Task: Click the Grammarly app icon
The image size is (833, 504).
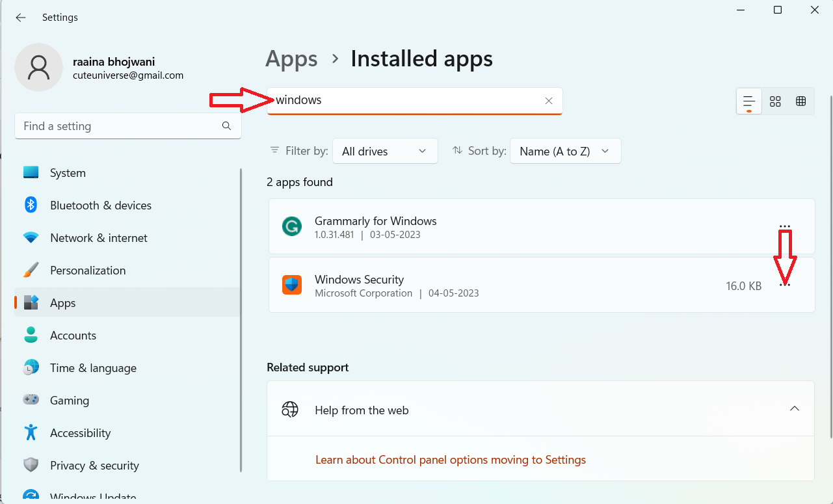Action: (292, 226)
